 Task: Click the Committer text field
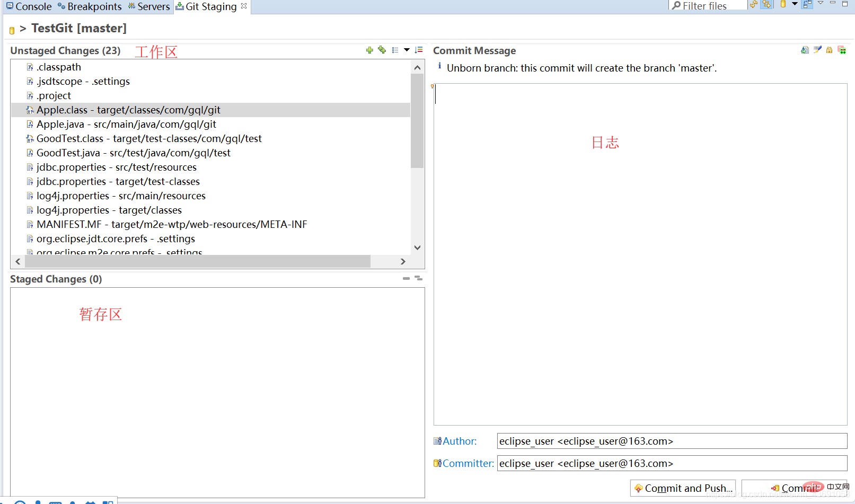[x=672, y=463]
